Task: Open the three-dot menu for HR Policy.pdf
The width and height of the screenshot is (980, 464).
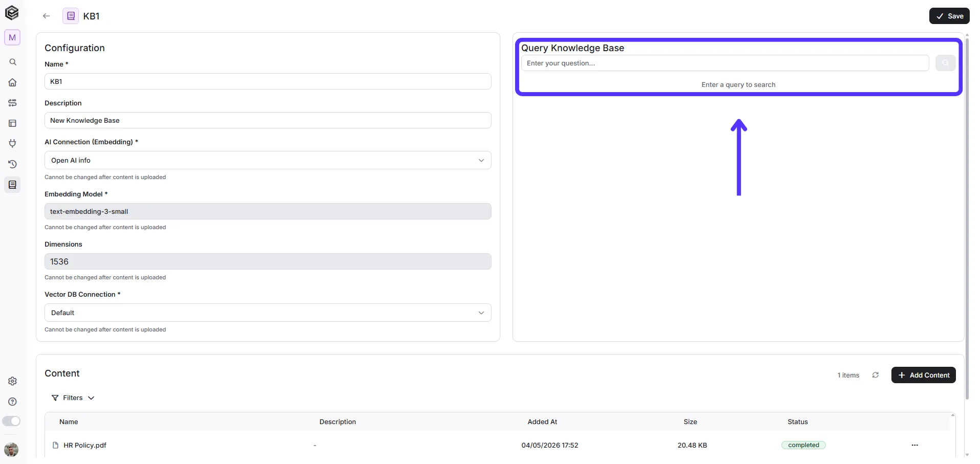Action: coord(915,445)
